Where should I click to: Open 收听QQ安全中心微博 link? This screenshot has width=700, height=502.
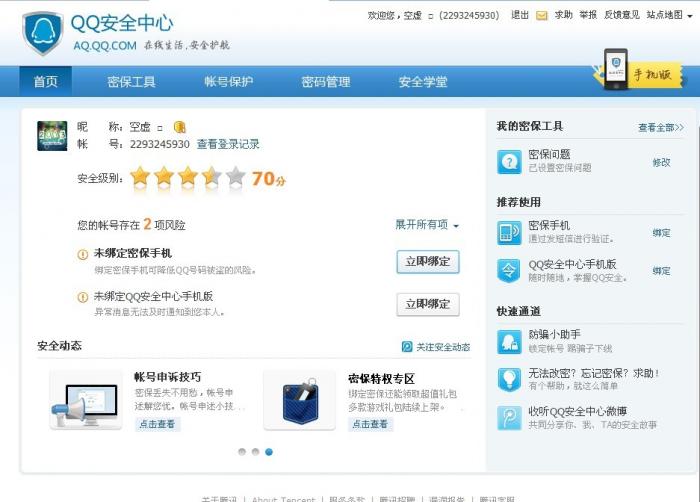(x=578, y=411)
